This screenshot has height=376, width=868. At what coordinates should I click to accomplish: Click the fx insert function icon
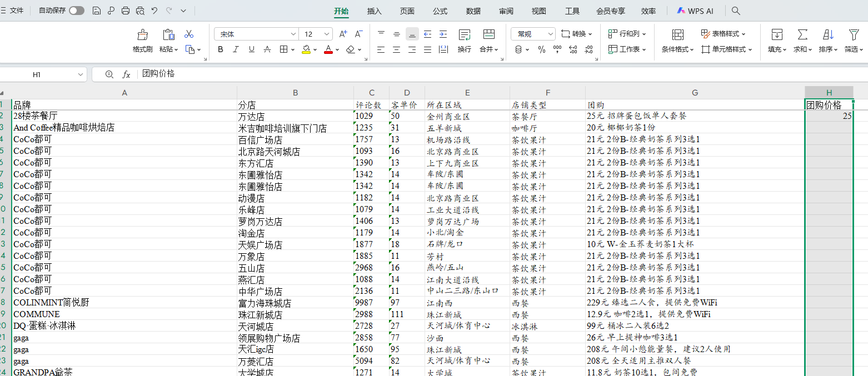126,74
